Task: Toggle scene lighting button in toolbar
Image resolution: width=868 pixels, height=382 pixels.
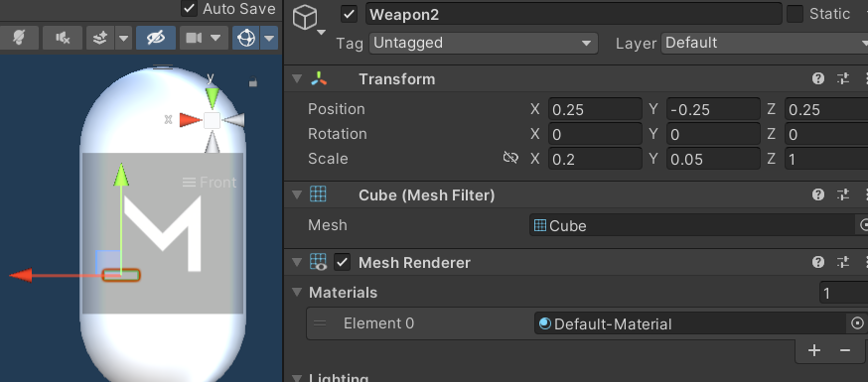Action: pyautogui.click(x=19, y=38)
